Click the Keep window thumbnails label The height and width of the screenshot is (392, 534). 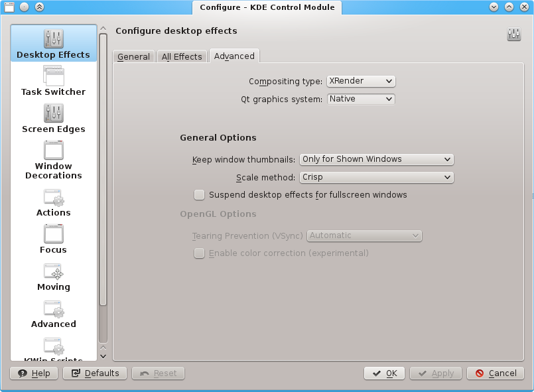(244, 159)
